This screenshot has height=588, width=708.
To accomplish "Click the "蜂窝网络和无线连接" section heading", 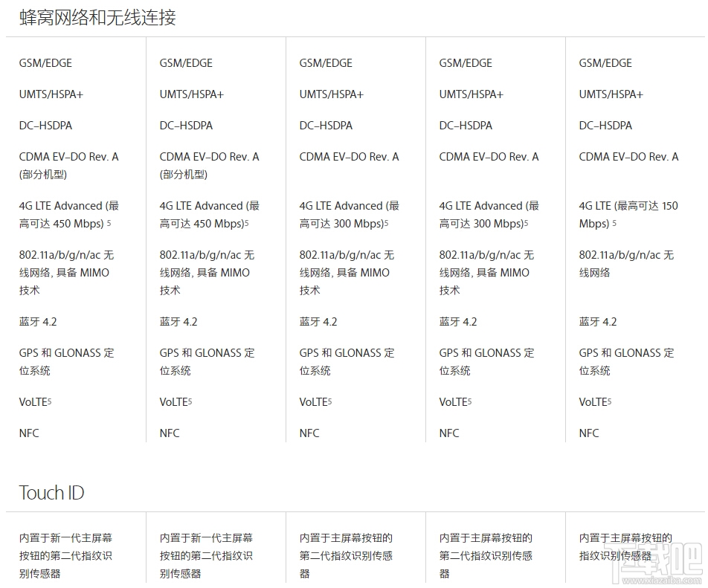I will click(x=97, y=18).
